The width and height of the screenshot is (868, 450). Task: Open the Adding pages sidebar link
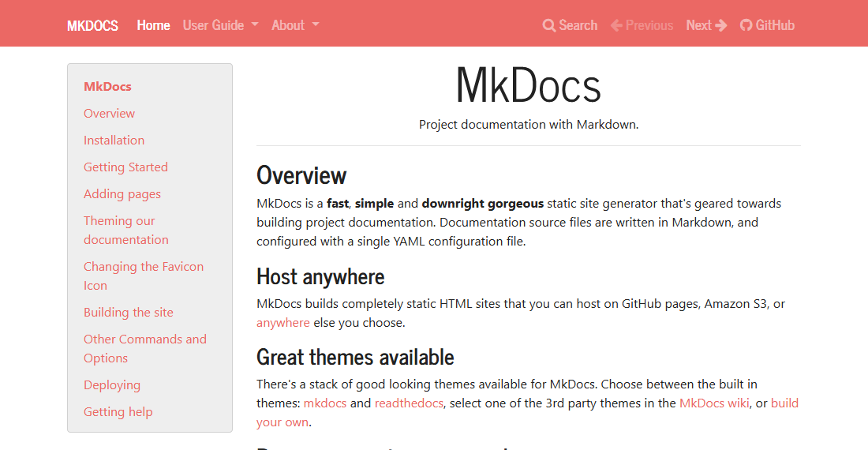pos(122,194)
